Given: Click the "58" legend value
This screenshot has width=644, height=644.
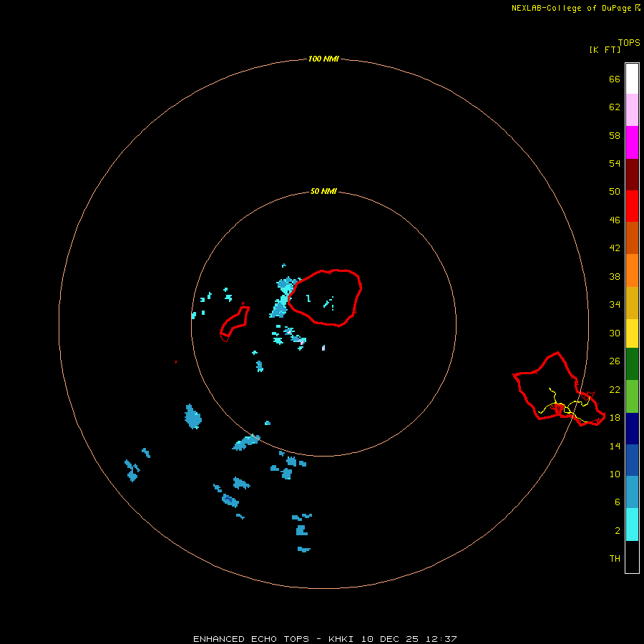Looking at the screenshot, I should [x=615, y=135].
